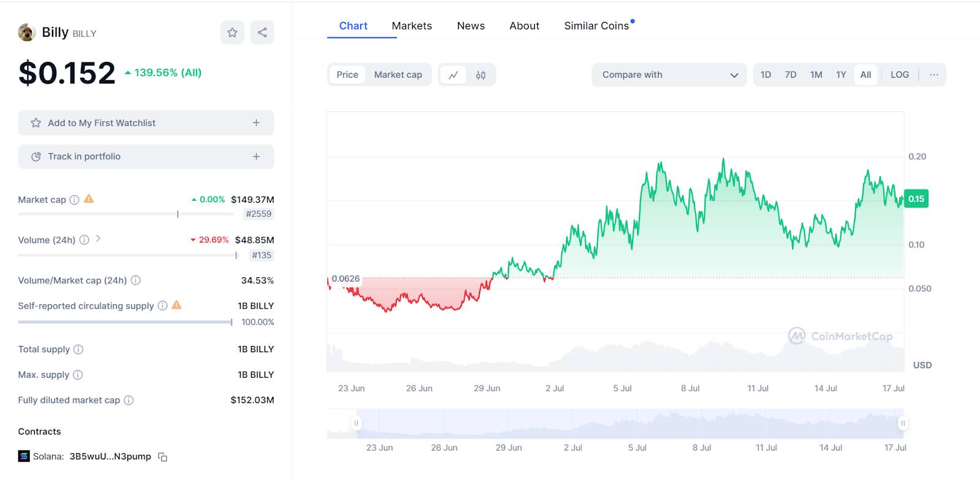Set chart range to All
This screenshot has height=480, width=980.
865,75
